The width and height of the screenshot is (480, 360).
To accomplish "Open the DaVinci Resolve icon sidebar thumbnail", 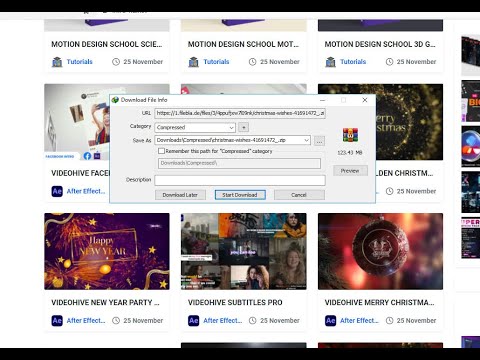I will click(471, 146).
